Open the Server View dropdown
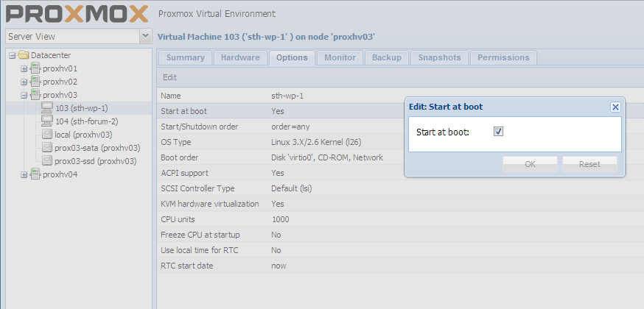Image resolution: width=644 pixels, height=309 pixels. [x=144, y=36]
